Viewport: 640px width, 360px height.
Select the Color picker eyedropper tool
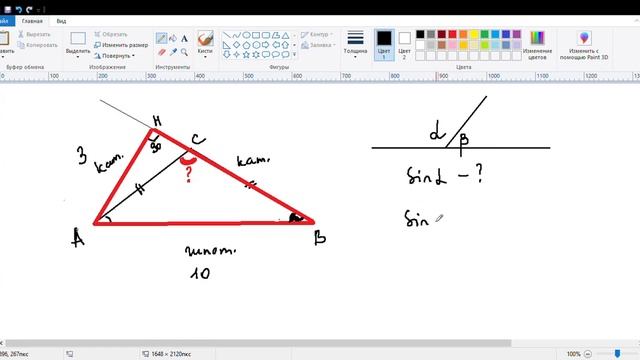coord(173,52)
